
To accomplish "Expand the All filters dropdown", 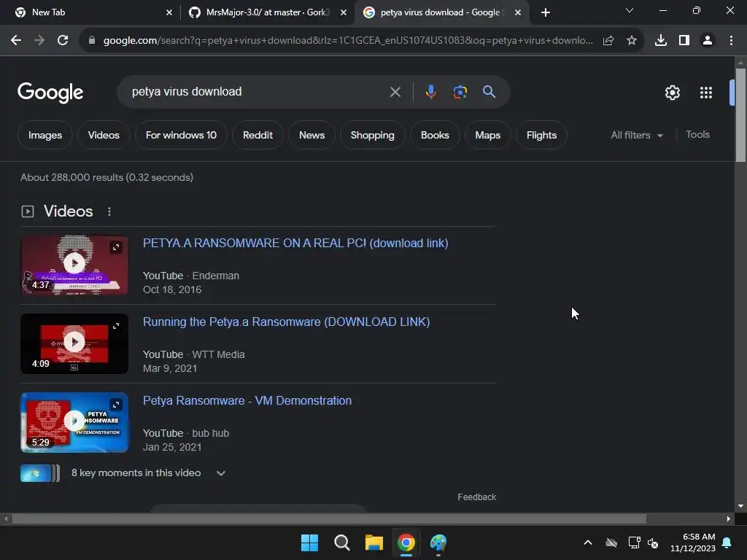I will click(637, 135).
